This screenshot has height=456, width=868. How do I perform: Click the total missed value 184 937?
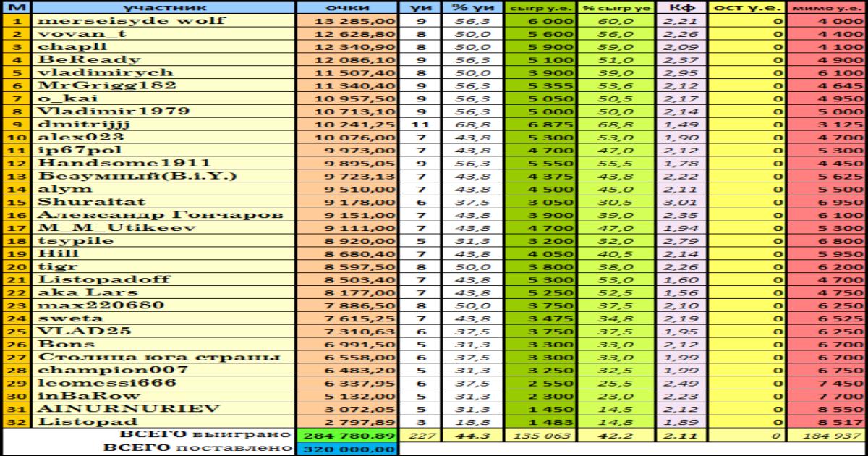click(x=827, y=436)
